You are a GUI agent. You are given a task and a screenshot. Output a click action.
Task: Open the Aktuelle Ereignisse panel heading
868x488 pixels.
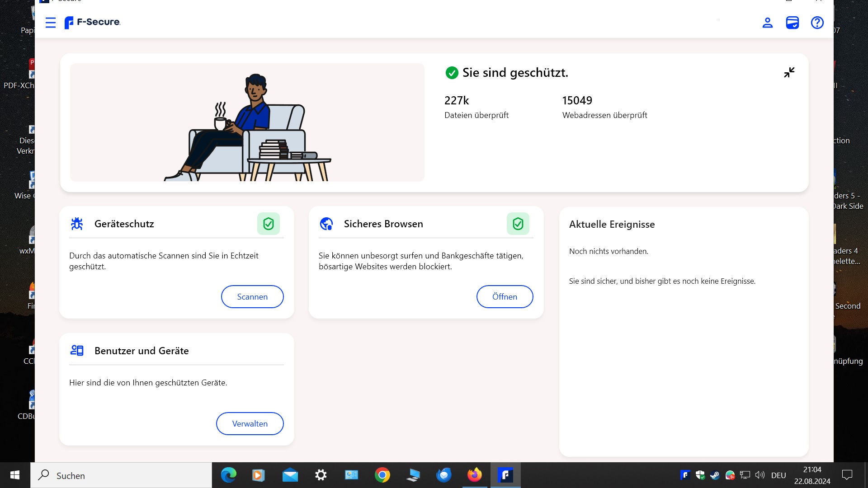tap(612, 225)
